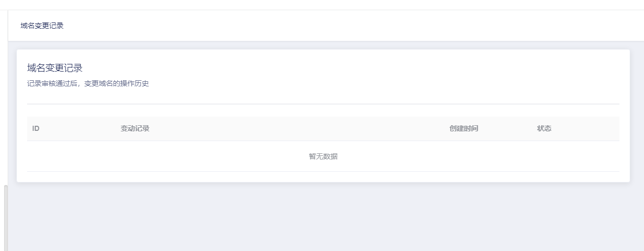Click the 域名变更记录 breadcrumb at top
Viewport: 644px width, 251px height.
42,26
